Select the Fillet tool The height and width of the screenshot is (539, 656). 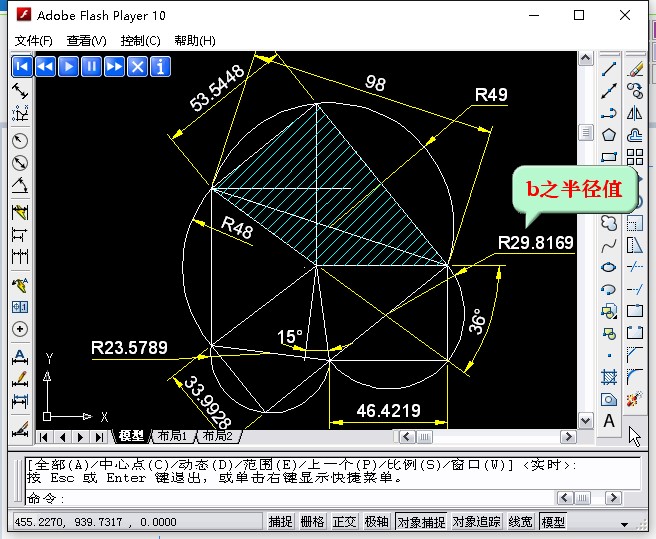pyautogui.click(x=635, y=377)
